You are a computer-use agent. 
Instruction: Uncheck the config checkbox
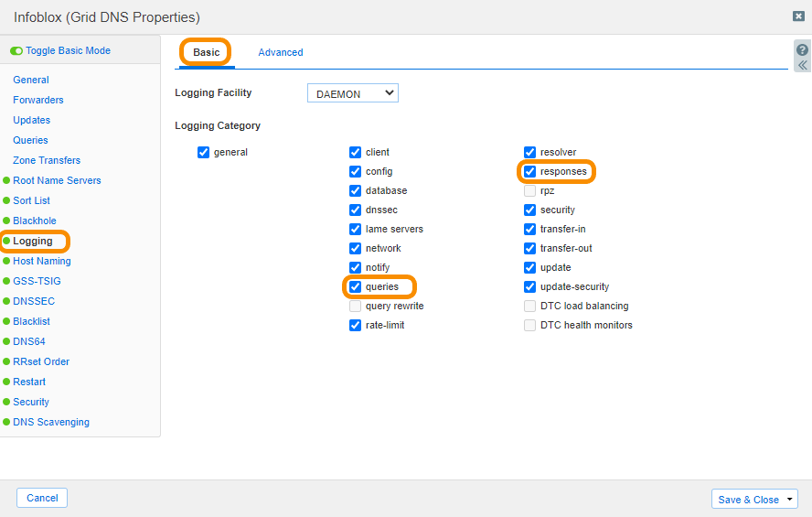coord(355,171)
